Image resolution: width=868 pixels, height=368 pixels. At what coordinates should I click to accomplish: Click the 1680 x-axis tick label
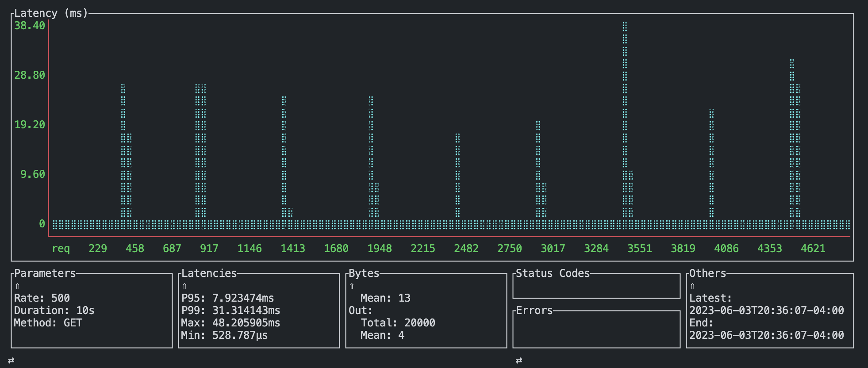click(x=336, y=249)
